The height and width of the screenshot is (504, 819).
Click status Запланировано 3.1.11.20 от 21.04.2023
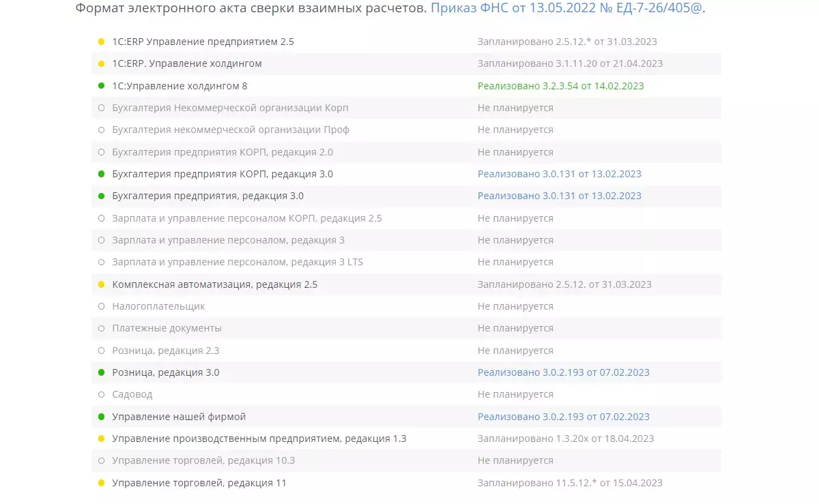pyautogui.click(x=570, y=63)
